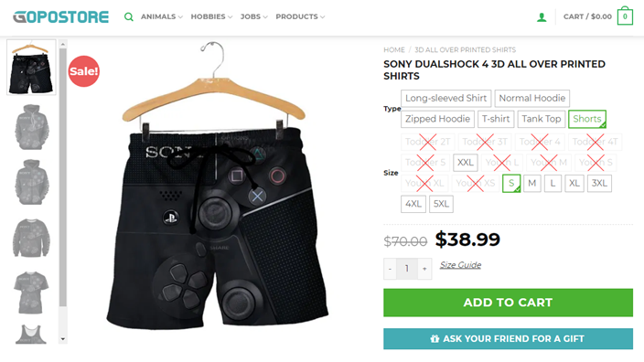Expand the Animals menu
This screenshot has height=362, width=644.
point(162,16)
